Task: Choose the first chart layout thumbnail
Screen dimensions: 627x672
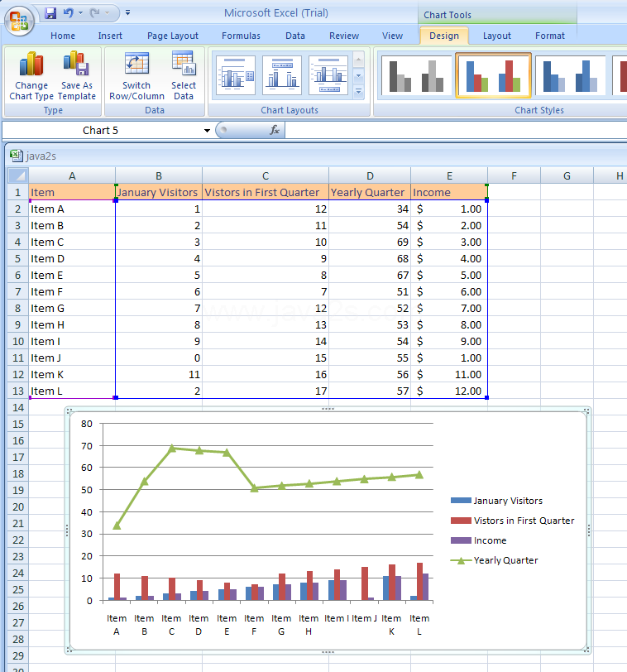Action: [236, 75]
